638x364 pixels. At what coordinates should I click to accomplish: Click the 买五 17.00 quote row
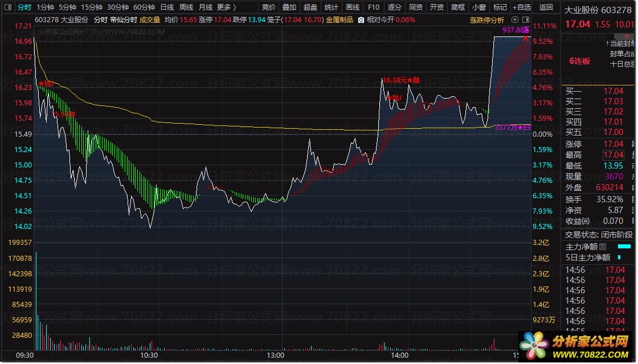click(595, 132)
